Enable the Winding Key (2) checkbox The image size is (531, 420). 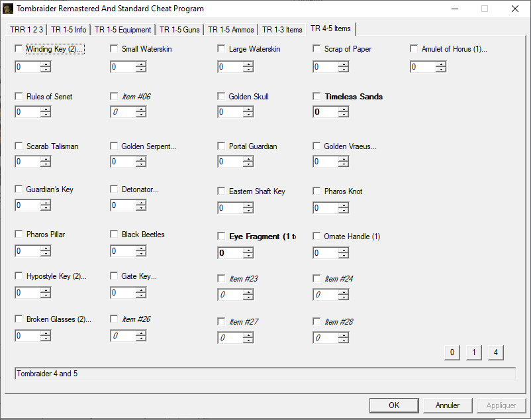(19, 49)
